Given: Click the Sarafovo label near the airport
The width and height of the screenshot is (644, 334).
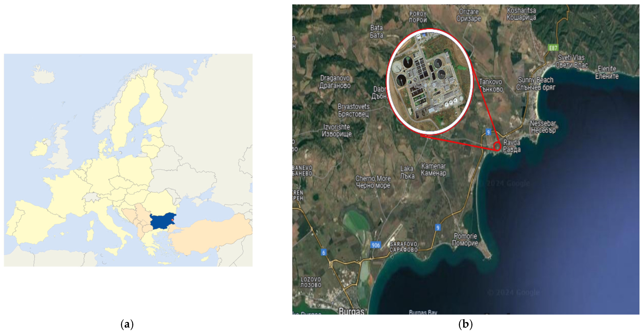Looking at the screenshot, I should [x=404, y=246].
